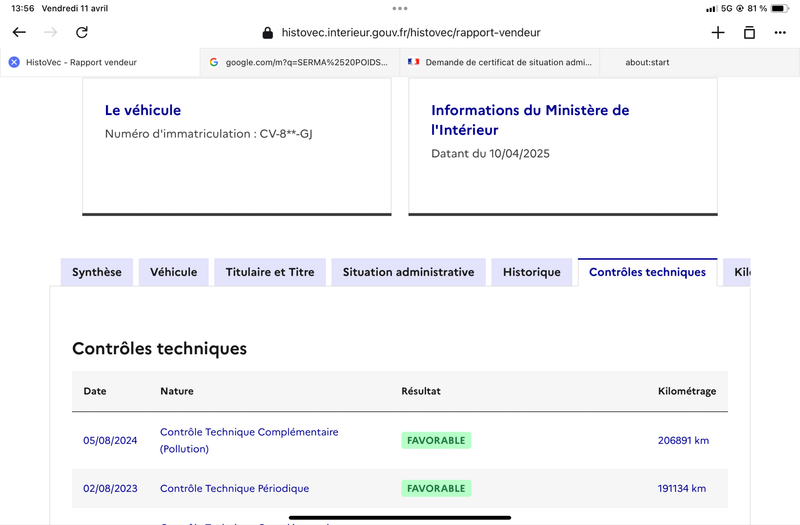
Task: Tap the lock icon in address bar
Action: 267,33
